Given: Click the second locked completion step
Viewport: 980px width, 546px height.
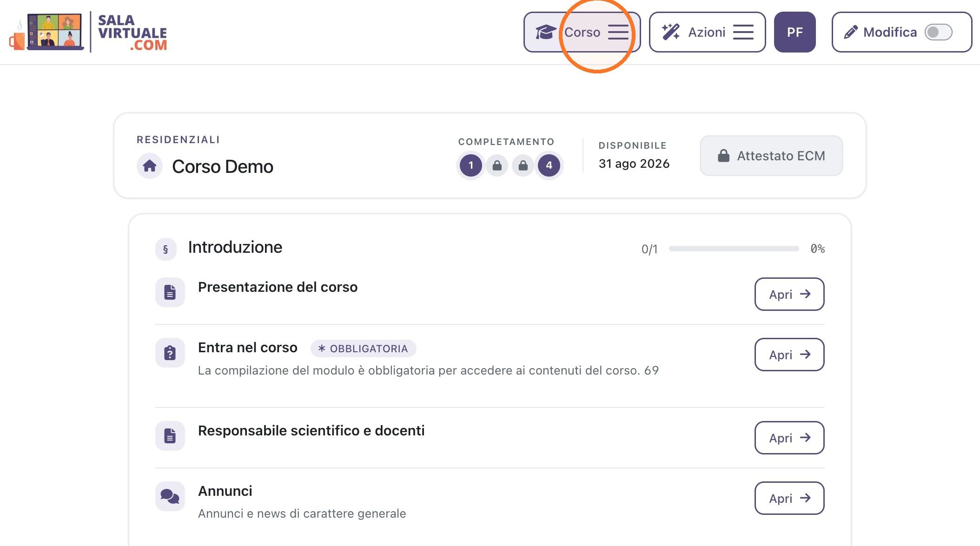Looking at the screenshot, I should [x=523, y=165].
